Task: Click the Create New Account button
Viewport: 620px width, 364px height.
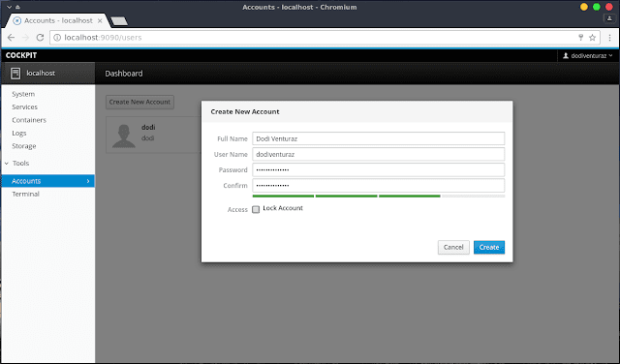Action: (x=139, y=102)
